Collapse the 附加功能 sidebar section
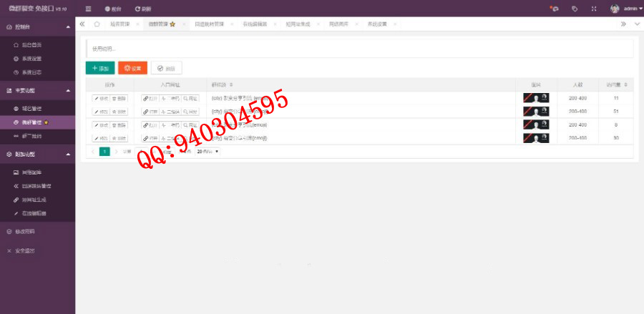 point(68,154)
